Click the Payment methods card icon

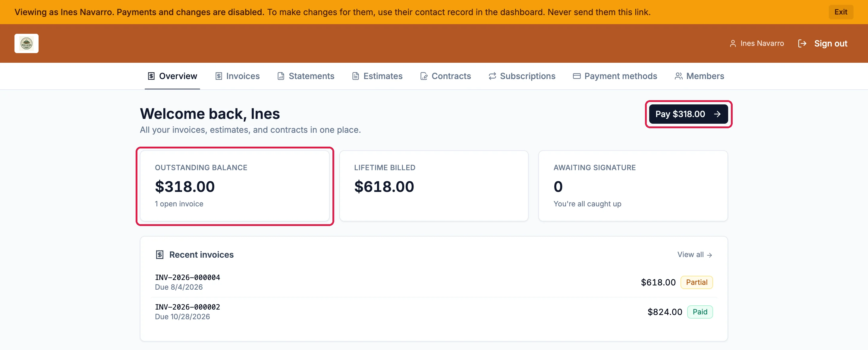tap(577, 76)
